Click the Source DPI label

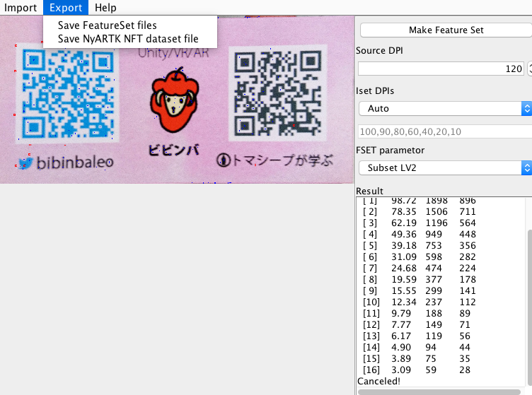coord(379,50)
